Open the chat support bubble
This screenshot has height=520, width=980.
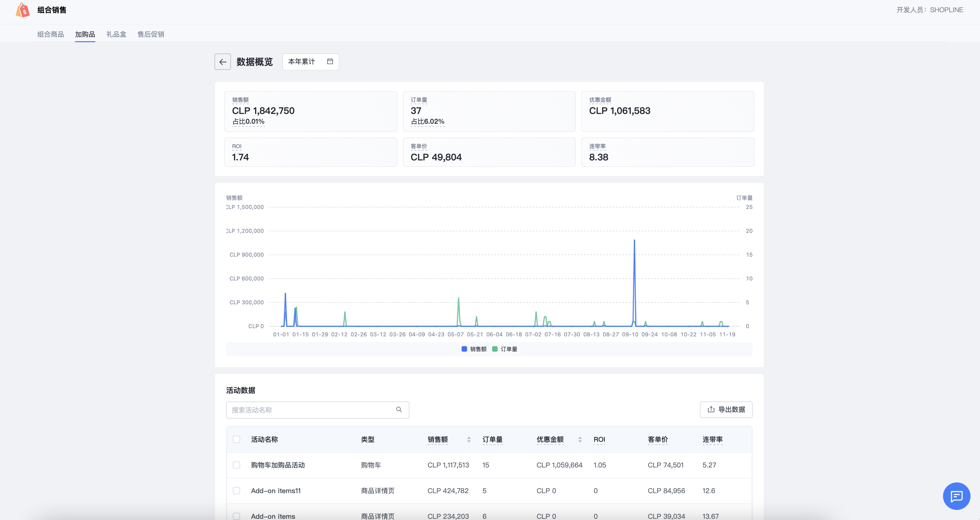956,496
